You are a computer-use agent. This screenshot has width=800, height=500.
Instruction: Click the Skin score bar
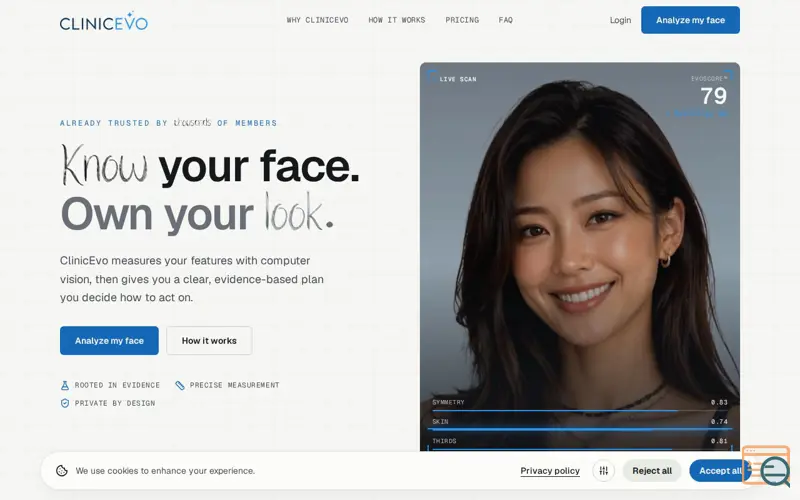(x=580, y=430)
